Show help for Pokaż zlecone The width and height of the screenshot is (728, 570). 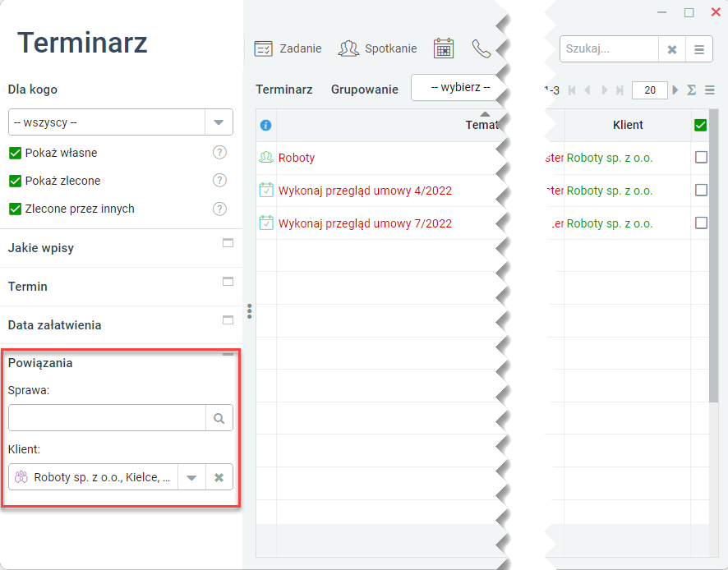[x=219, y=180]
